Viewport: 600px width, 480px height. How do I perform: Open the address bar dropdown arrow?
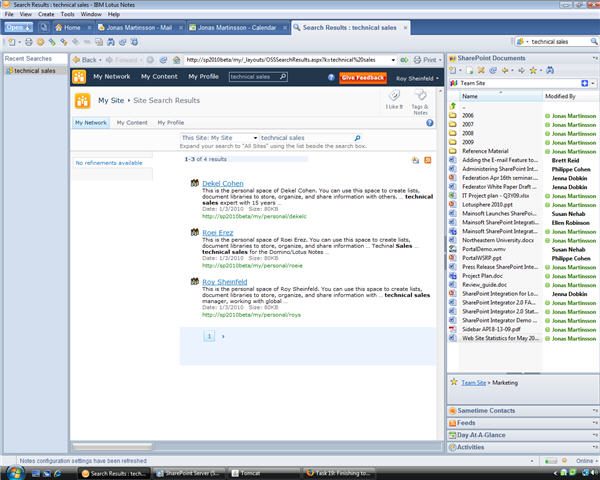[393, 60]
